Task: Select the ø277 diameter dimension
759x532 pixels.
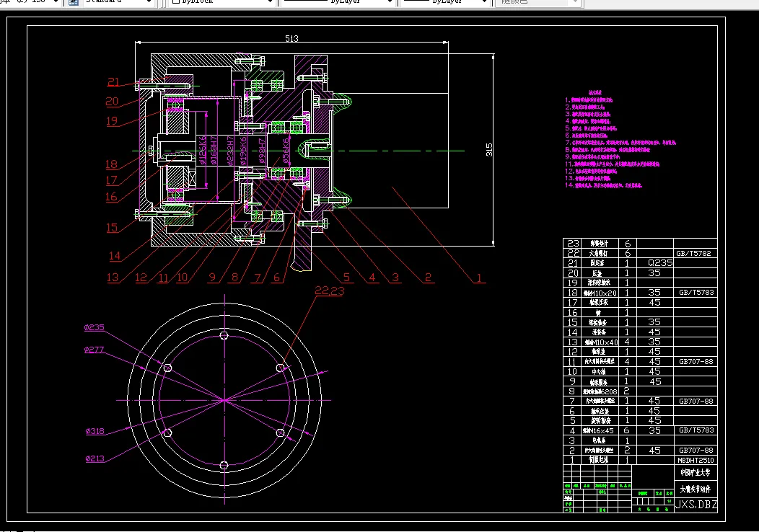Action: pyautogui.click(x=94, y=350)
